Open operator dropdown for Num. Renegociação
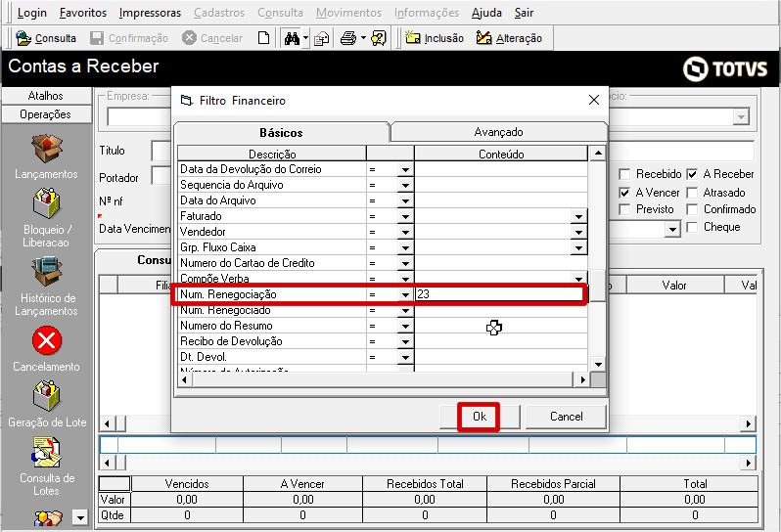Image resolution: width=781 pixels, height=532 pixels. (405, 294)
